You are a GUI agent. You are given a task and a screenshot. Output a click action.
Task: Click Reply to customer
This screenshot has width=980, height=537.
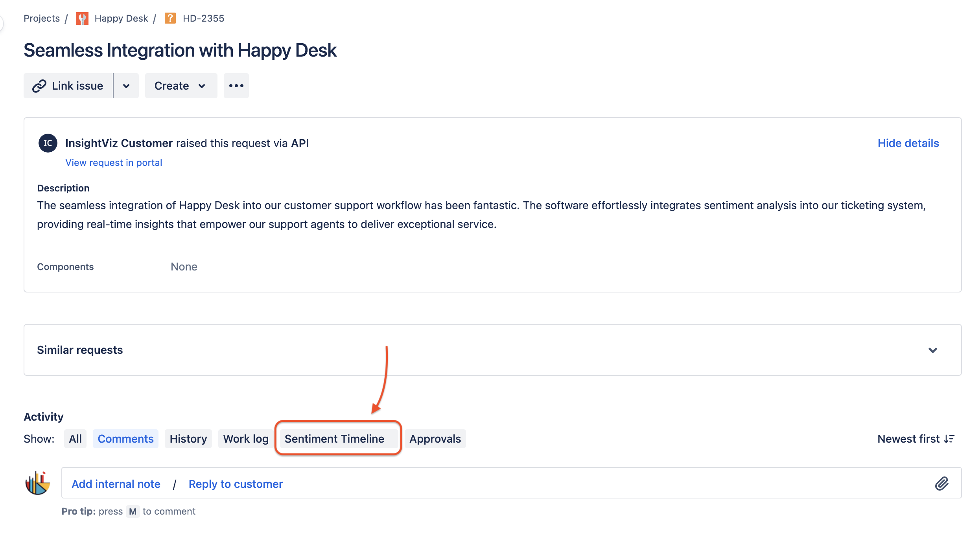(x=236, y=484)
